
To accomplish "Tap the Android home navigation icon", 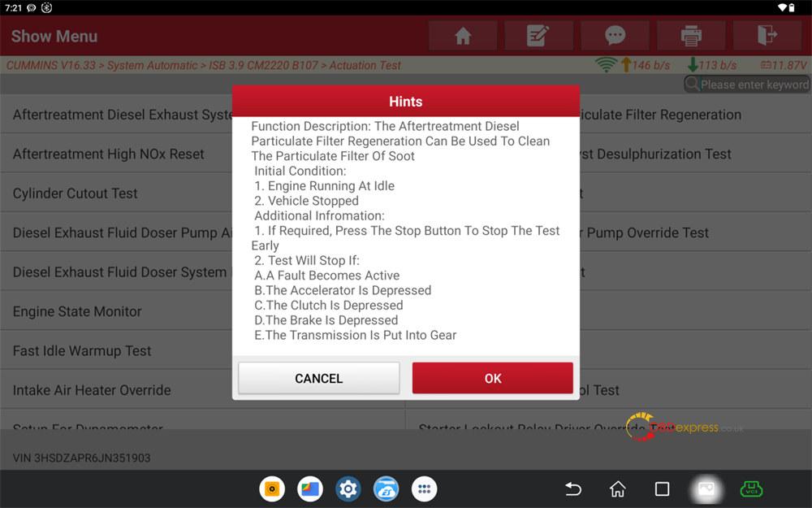I will pyautogui.click(x=617, y=488).
